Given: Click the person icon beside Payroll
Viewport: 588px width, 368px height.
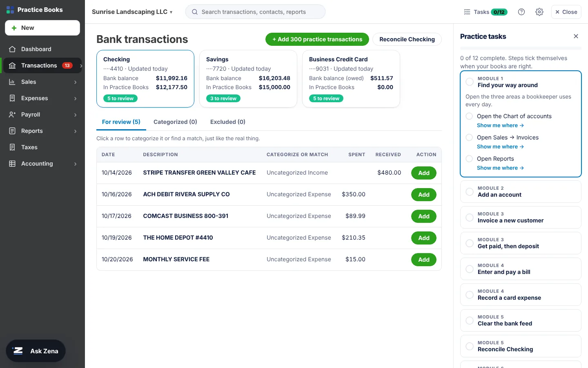Looking at the screenshot, I should click(x=12, y=114).
